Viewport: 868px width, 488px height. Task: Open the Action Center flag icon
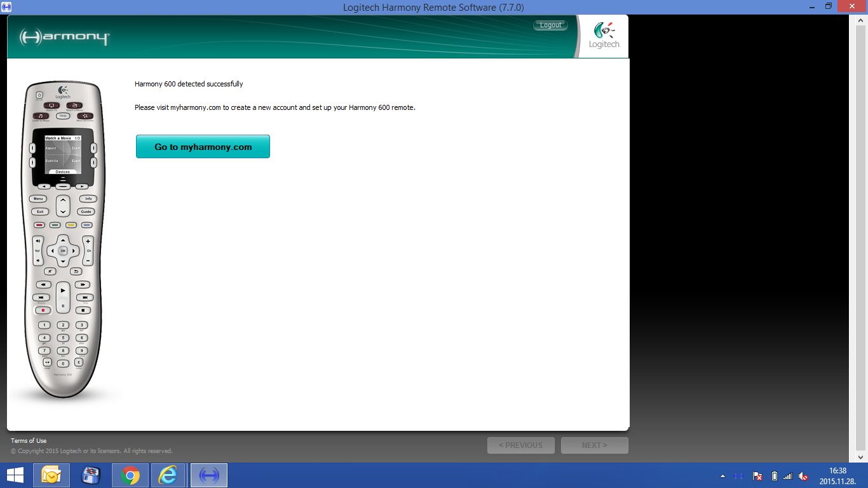[x=757, y=476]
